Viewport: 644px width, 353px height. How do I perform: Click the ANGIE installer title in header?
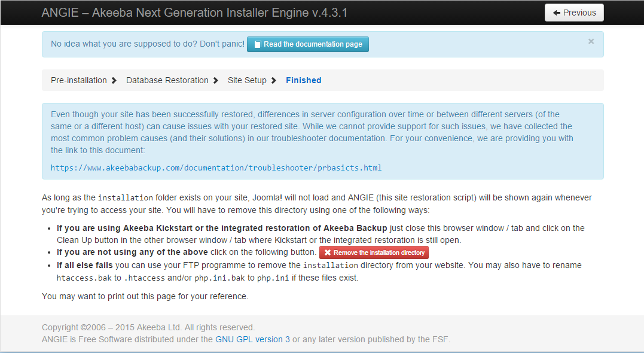pyautogui.click(x=194, y=13)
